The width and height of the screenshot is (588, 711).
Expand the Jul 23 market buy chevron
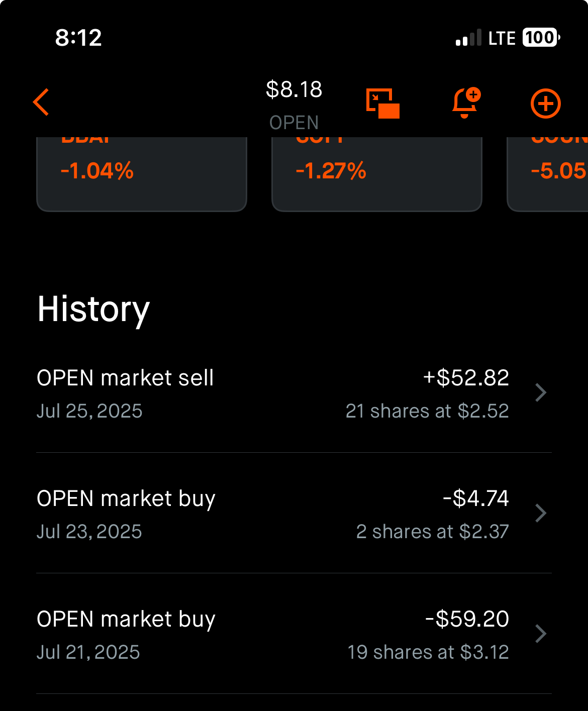[541, 513]
